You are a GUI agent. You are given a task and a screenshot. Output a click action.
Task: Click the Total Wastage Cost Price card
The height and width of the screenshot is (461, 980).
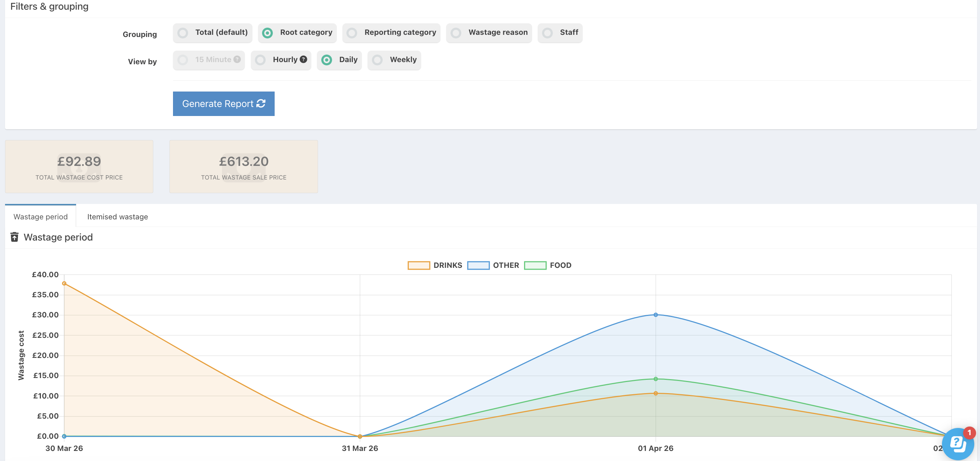point(79,167)
